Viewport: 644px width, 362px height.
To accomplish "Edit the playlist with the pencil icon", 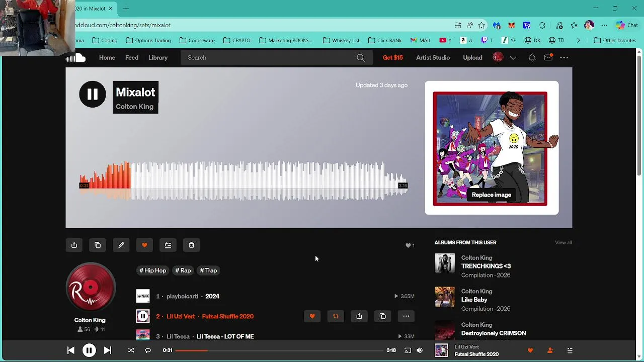I will [x=121, y=245].
